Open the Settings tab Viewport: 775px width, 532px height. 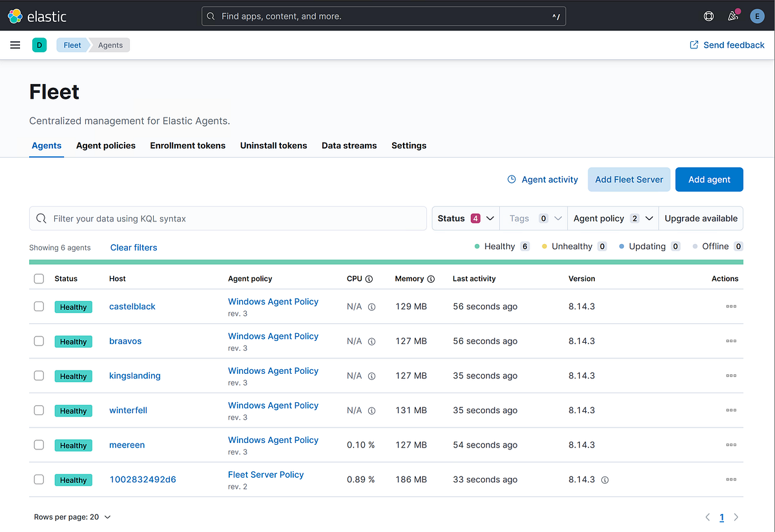(x=408, y=145)
